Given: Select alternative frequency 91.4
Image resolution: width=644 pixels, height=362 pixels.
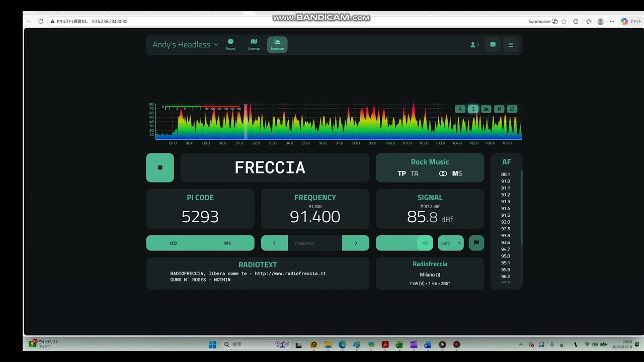Looking at the screenshot, I should pyautogui.click(x=505, y=208).
